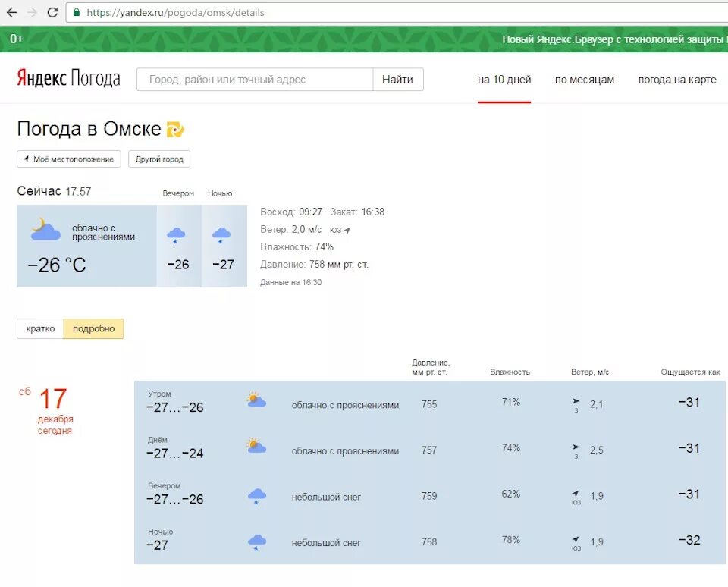The image size is (728, 587).
Task: Click the Утром −27…−26 temperature
Action: [174, 407]
